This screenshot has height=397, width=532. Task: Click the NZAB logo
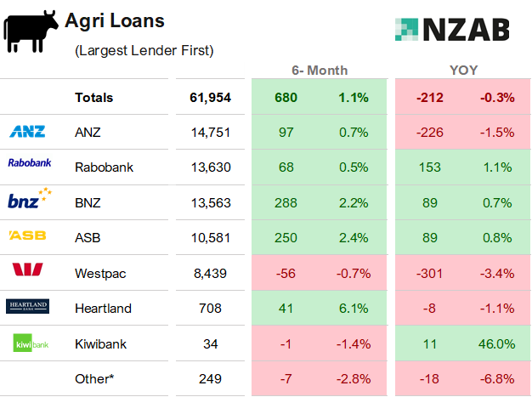coord(452,30)
